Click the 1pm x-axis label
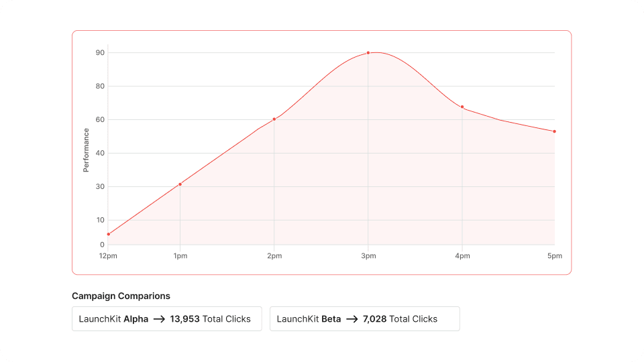The image size is (644, 362). 180,255
